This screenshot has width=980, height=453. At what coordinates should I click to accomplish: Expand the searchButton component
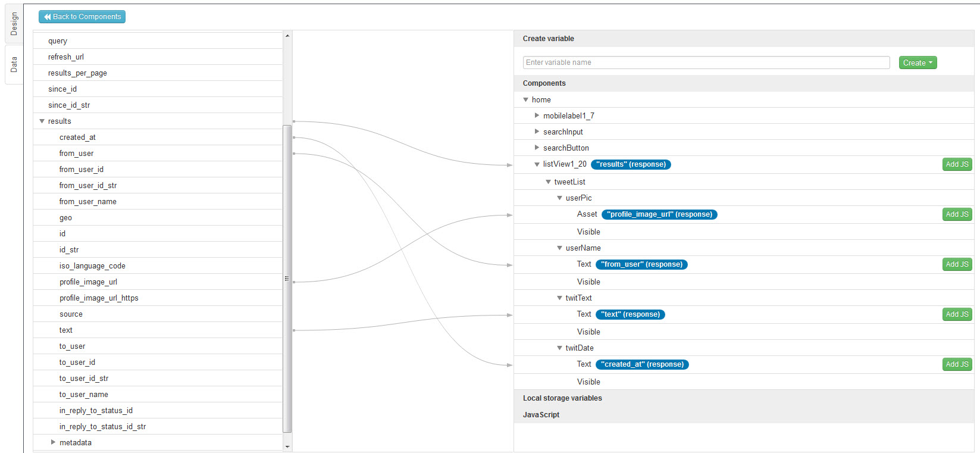click(537, 148)
